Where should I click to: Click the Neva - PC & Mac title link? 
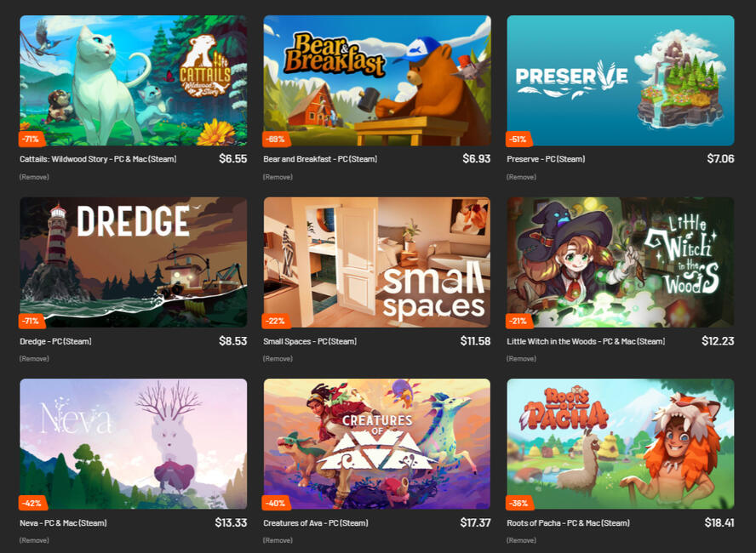coord(63,522)
